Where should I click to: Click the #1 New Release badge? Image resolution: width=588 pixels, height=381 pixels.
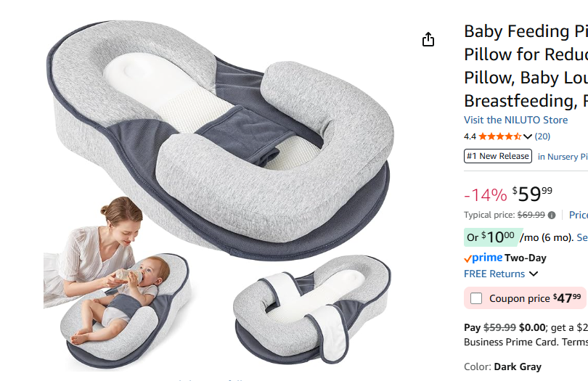coord(498,156)
